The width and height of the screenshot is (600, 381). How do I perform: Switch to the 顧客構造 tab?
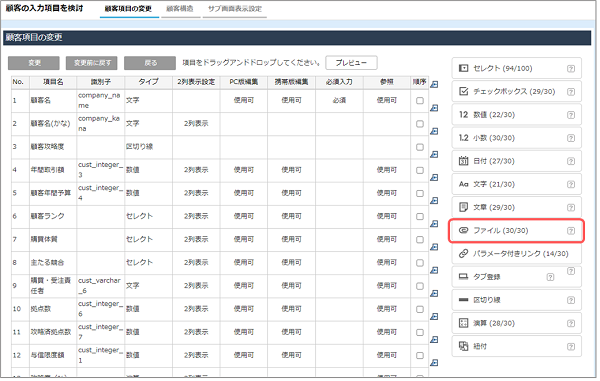[x=180, y=9]
